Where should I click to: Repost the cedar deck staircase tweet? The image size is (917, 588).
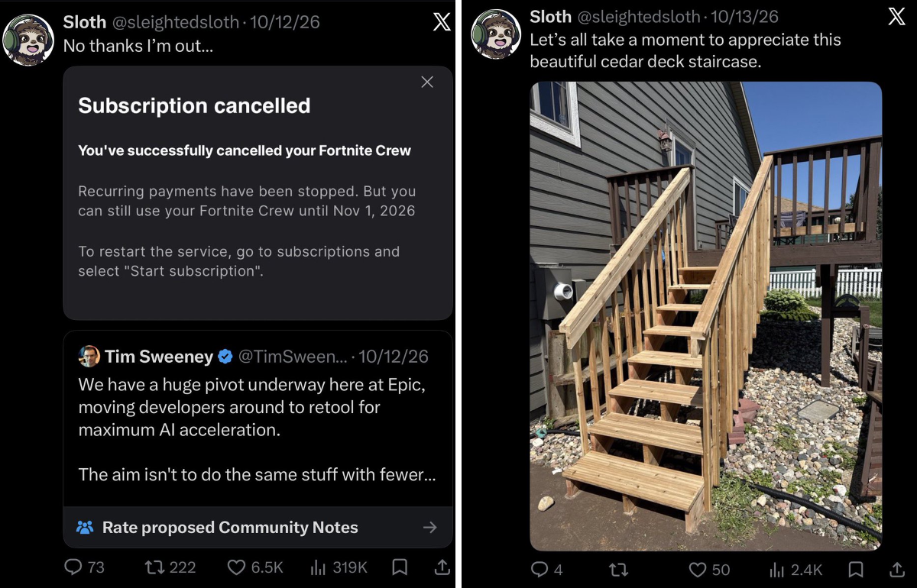point(621,570)
